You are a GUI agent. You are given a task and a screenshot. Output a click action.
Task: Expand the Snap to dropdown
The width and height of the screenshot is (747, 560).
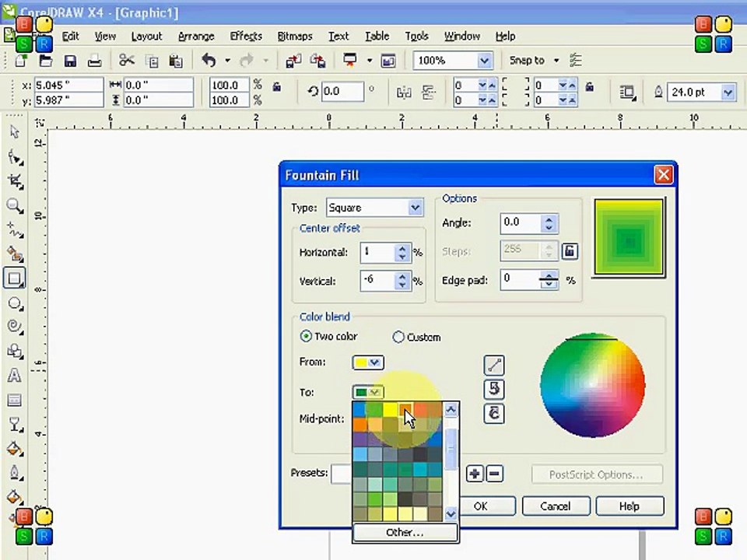click(556, 61)
